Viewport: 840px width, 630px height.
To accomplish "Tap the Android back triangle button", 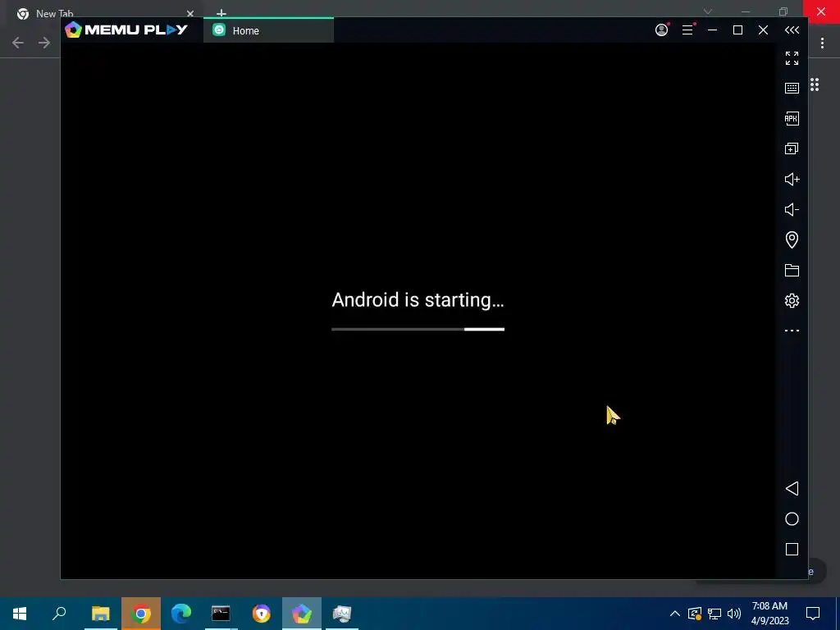I will pos(792,489).
